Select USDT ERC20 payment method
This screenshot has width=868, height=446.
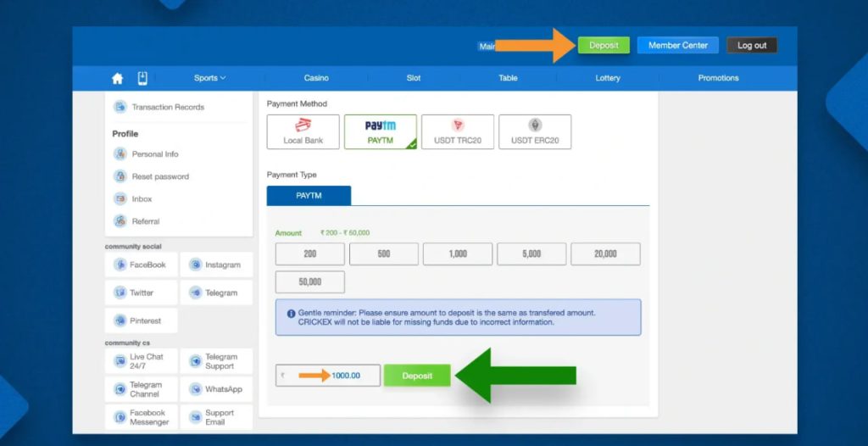click(535, 132)
